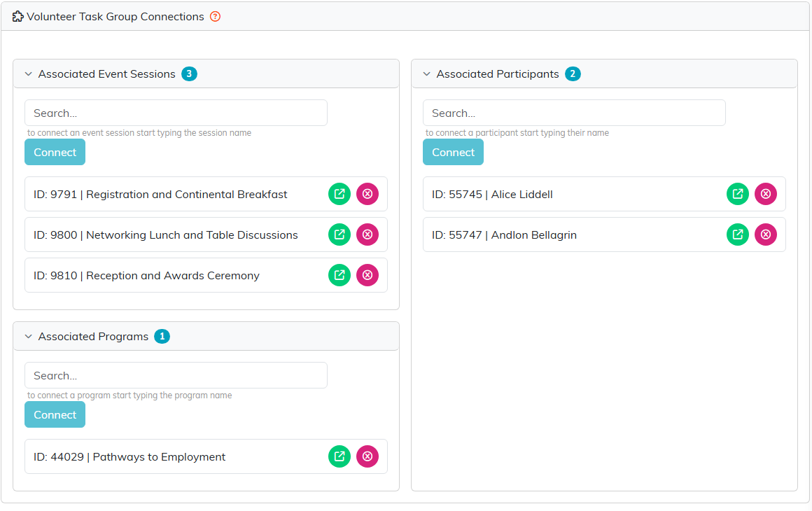Open Networking Lunch and Table Discussions link
The height and width of the screenshot is (511, 812).
pos(339,234)
